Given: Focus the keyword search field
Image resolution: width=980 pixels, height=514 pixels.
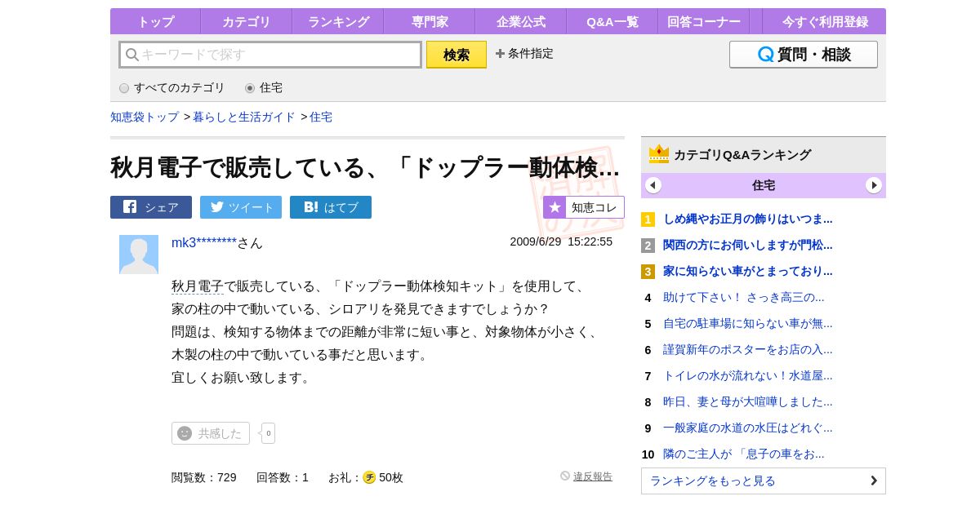Looking at the screenshot, I should pos(270,55).
